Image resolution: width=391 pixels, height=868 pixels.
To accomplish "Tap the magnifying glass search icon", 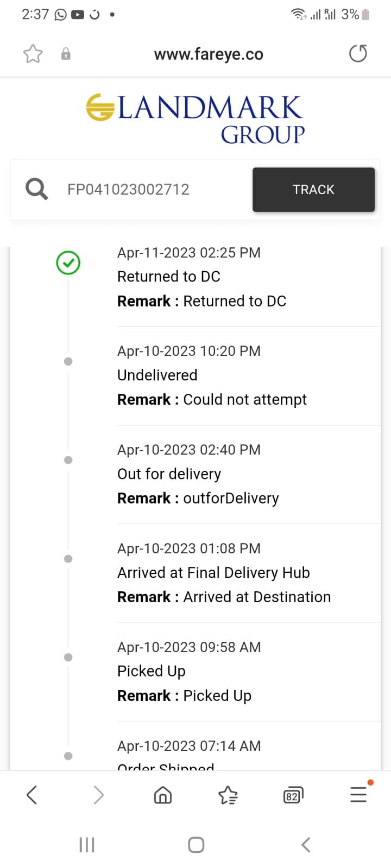I will 36,189.
